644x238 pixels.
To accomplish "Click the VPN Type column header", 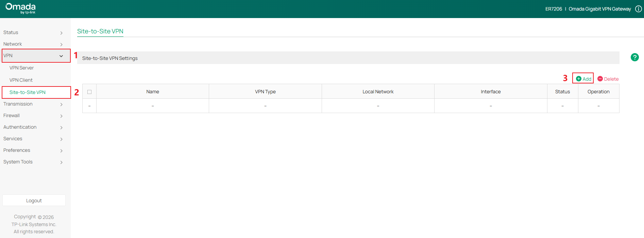I will [266, 92].
